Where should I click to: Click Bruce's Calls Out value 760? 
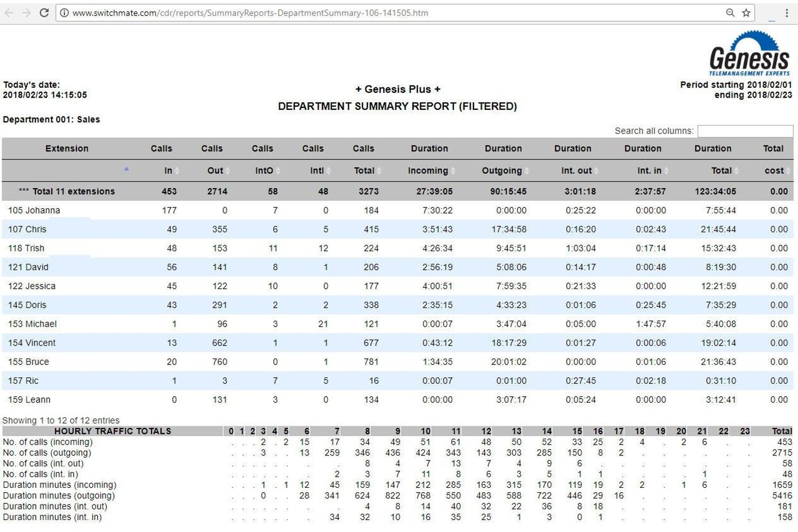(x=219, y=361)
